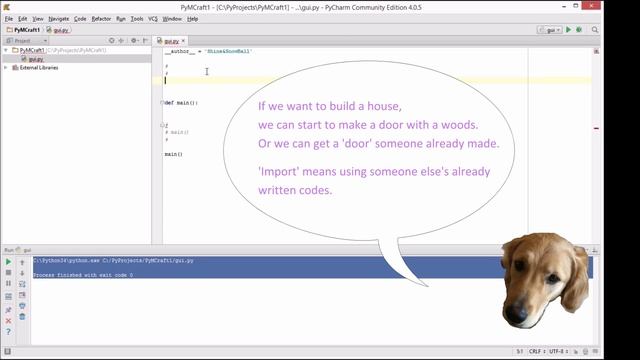Click the main() call line in editor
The image size is (640, 360).
click(173, 154)
